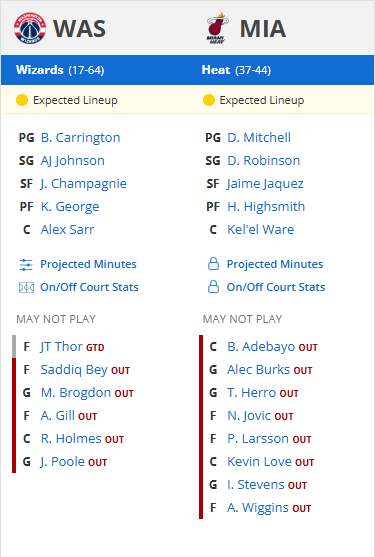Select Alex Sarr from Wizards lineup

(x=67, y=229)
